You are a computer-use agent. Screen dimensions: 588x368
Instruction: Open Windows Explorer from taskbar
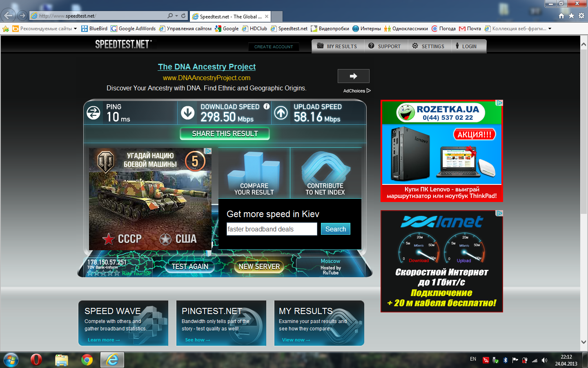(x=62, y=360)
